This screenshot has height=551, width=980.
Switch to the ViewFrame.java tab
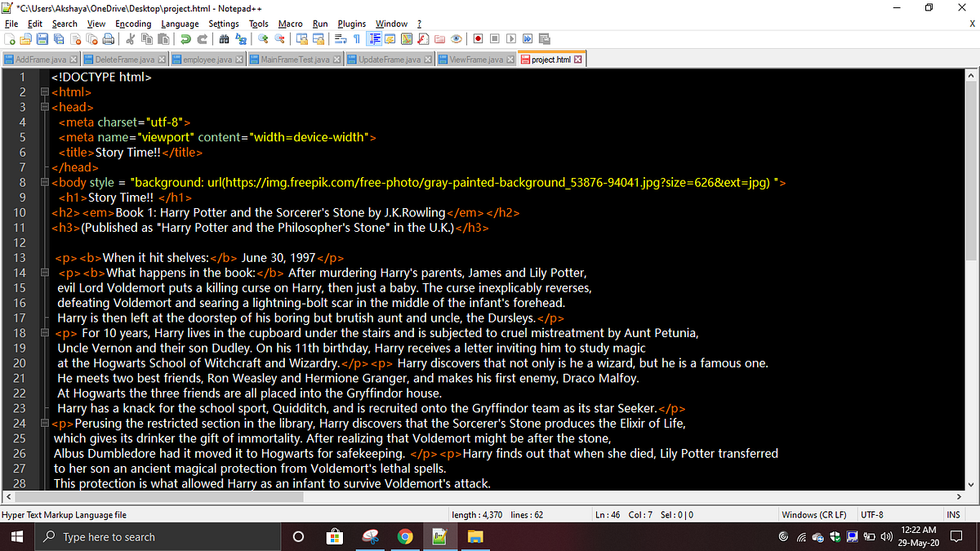tap(475, 60)
